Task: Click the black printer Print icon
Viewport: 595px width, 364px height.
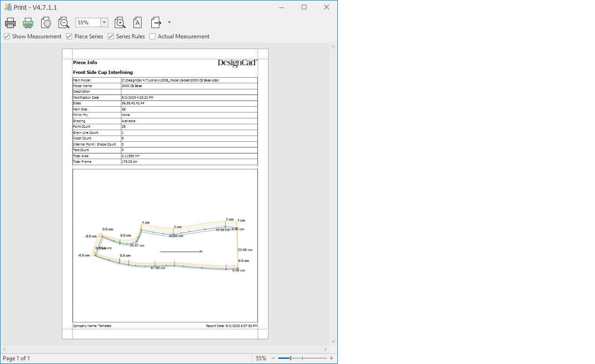Action: pyautogui.click(x=10, y=22)
